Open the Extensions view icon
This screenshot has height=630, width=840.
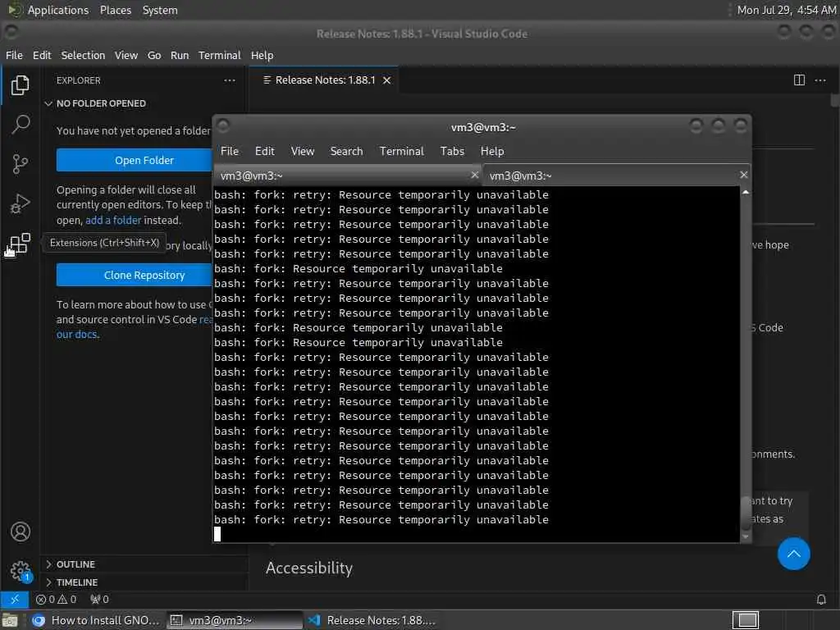[20, 243]
